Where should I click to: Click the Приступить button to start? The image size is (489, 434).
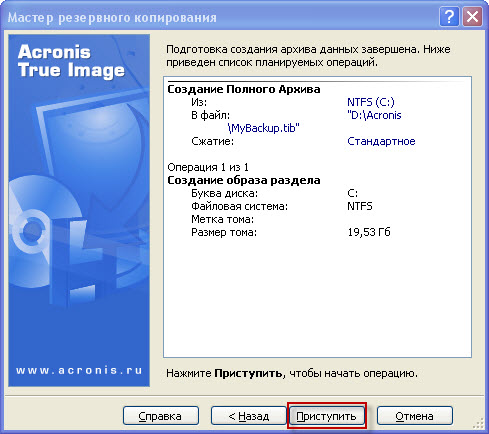click(326, 416)
